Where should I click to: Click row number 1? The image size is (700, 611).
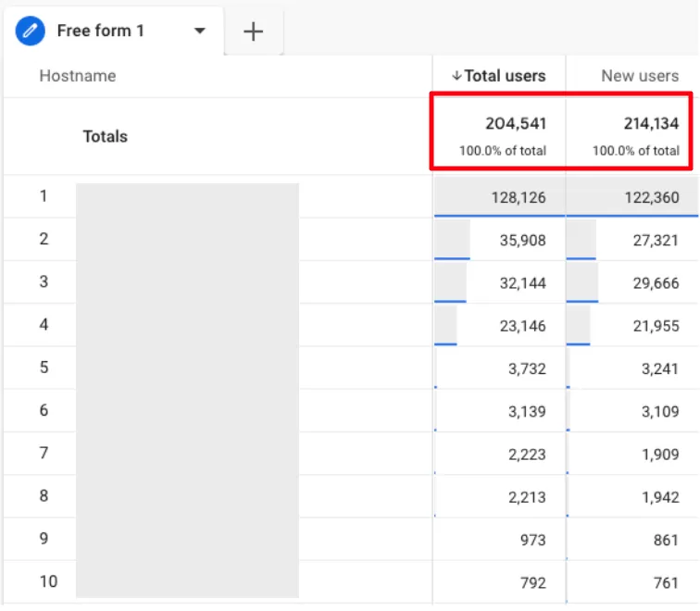coord(44,196)
